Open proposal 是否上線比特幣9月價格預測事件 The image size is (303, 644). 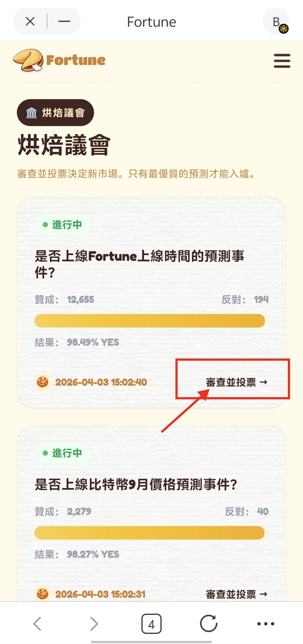point(136,484)
